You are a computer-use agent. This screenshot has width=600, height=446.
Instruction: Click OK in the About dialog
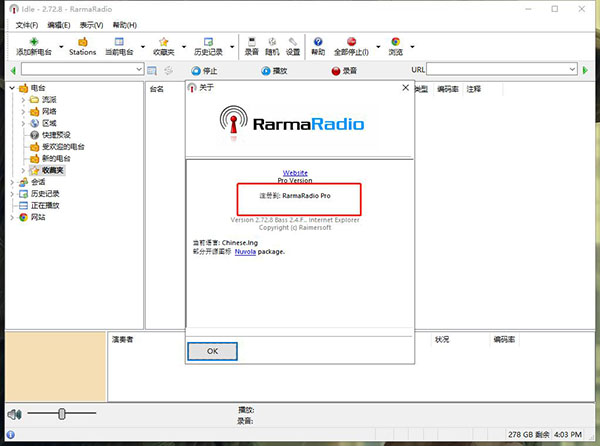[212, 351]
